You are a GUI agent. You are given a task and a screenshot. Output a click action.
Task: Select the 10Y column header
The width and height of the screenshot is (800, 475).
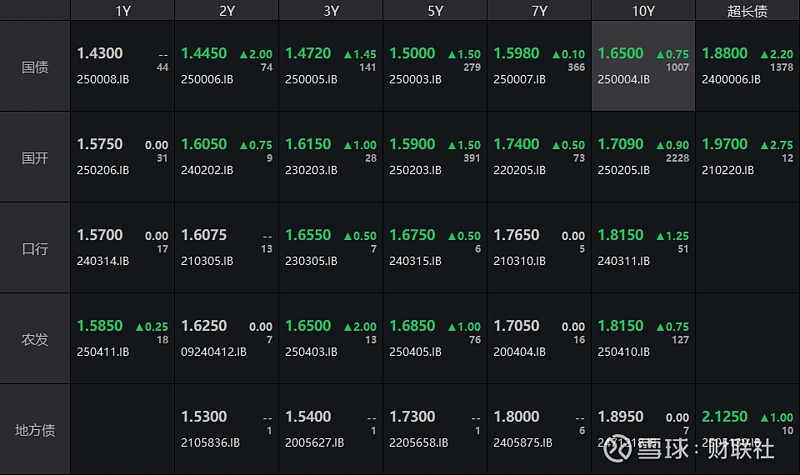pos(643,11)
